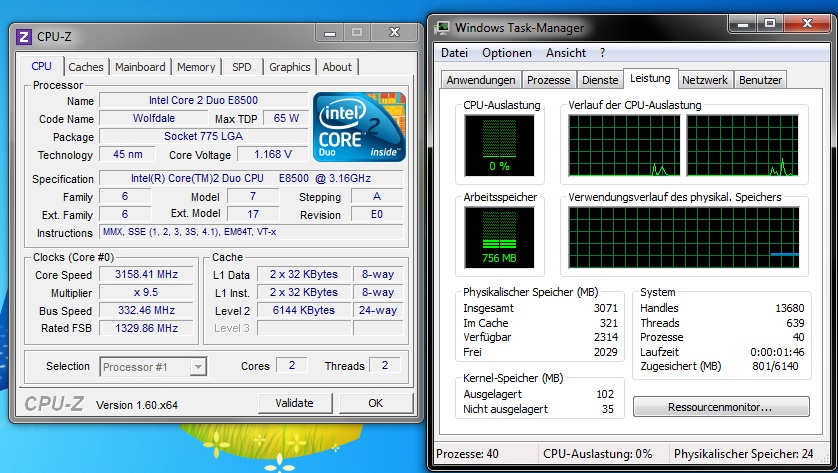Click the Verfügbar value 2314
This screenshot has height=473, width=838.
(x=606, y=337)
